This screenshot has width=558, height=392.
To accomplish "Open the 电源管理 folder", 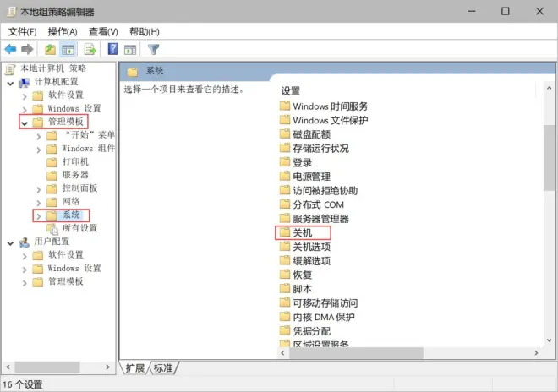I will coord(305,176).
